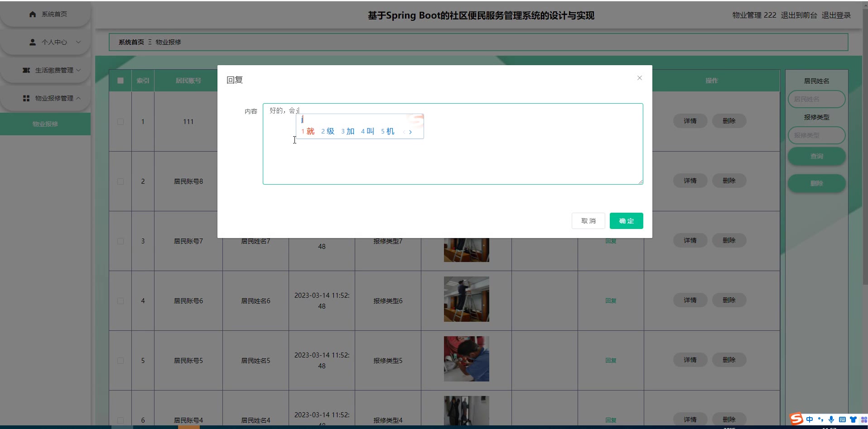Tick the checkbox for row 居民账号5
Image resolution: width=868 pixels, height=429 pixels.
(121, 361)
